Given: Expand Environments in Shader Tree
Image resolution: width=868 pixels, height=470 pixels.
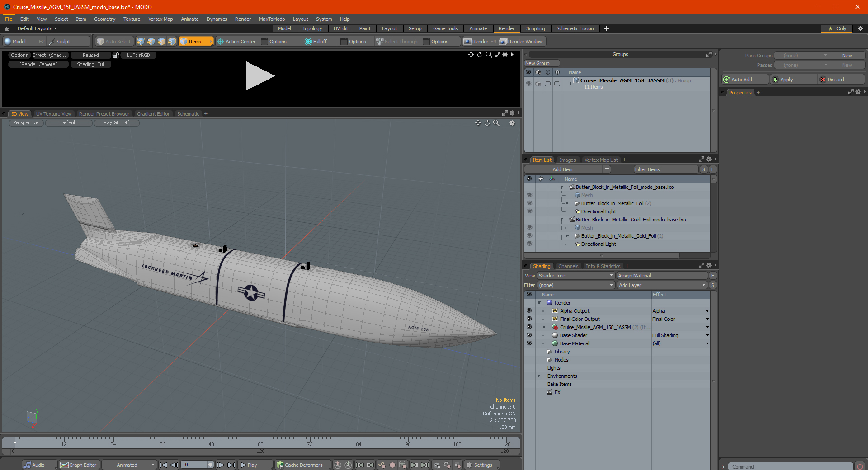Looking at the screenshot, I should [539, 376].
